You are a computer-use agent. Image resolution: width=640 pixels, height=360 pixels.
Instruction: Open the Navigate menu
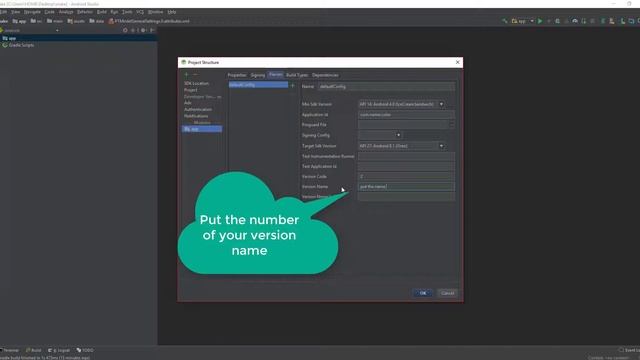(x=32, y=12)
